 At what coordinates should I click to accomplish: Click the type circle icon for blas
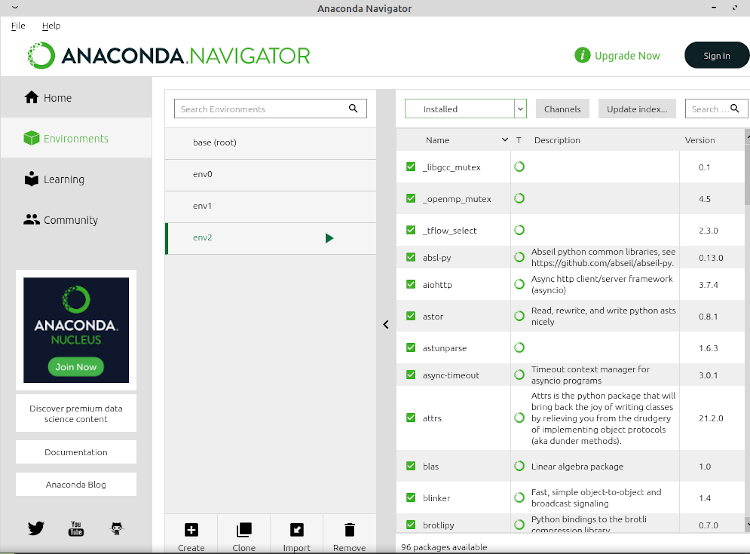(519, 466)
